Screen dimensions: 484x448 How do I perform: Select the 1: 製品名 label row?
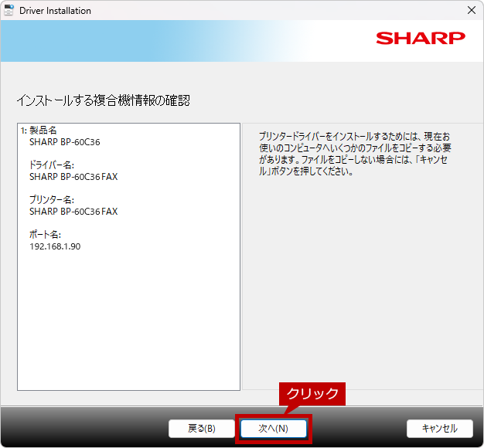[39, 131]
